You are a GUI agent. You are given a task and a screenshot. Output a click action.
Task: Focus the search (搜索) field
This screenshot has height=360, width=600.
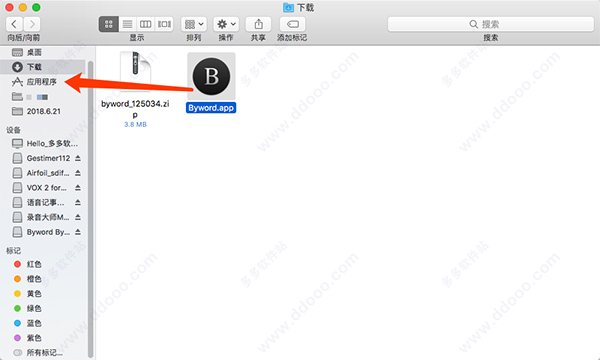[491, 24]
